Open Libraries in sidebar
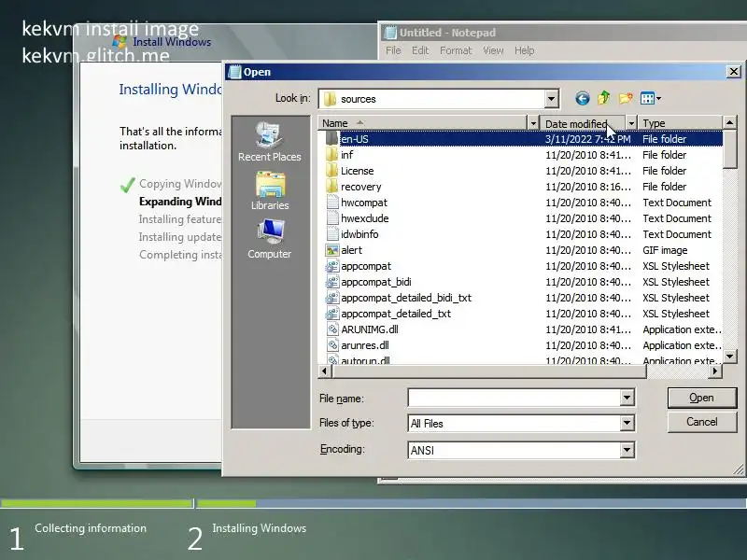The width and height of the screenshot is (747, 560). pyautogui.click(x=270, y=190)
